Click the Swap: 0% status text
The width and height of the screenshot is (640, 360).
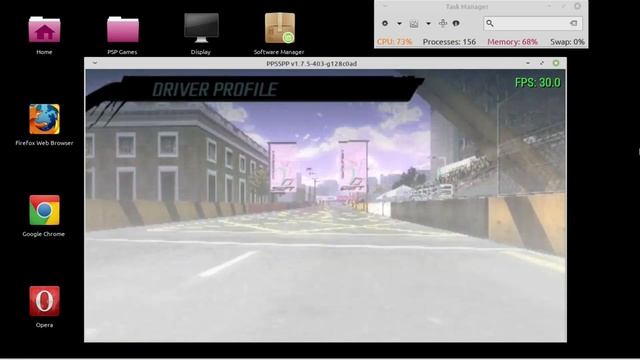point(567,42)
